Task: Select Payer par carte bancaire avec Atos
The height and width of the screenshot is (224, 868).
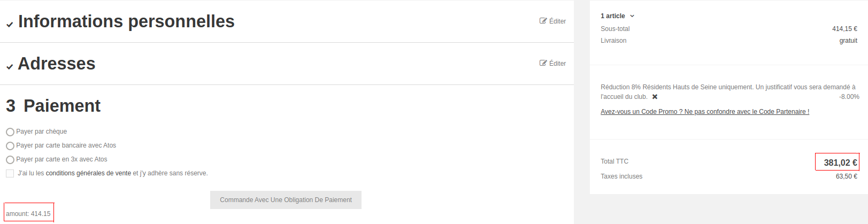Action: click(x=10, y=146)
